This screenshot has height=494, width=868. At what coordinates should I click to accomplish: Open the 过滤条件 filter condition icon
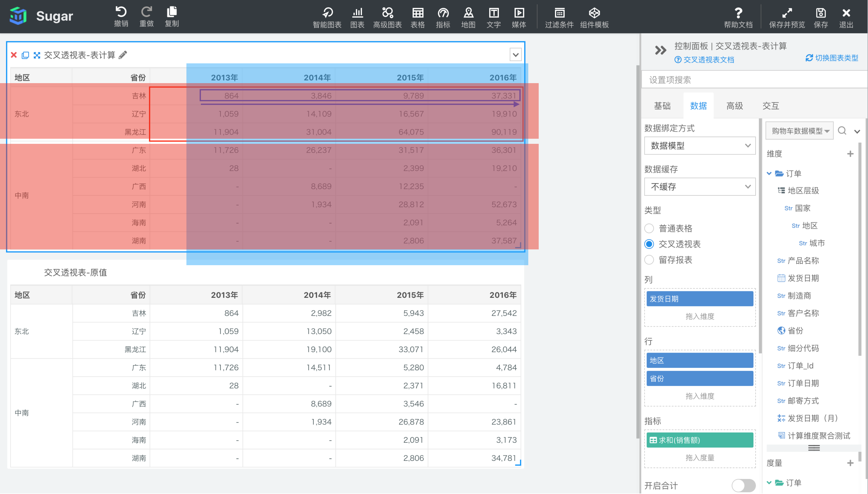point(559,18)
